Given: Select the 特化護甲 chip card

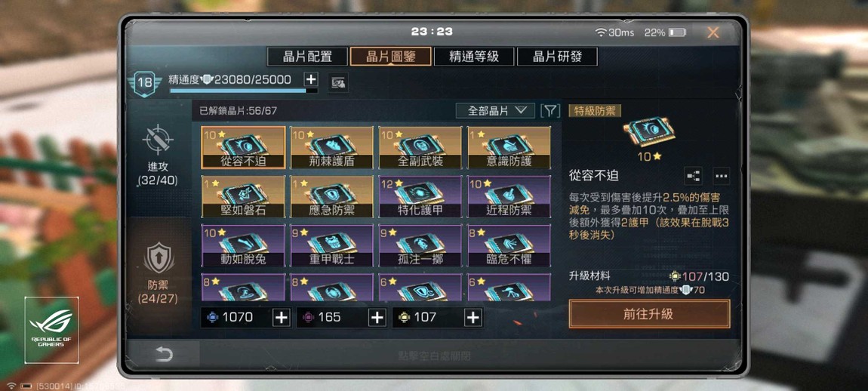Looking at the screenshot, I should point(420,196).
